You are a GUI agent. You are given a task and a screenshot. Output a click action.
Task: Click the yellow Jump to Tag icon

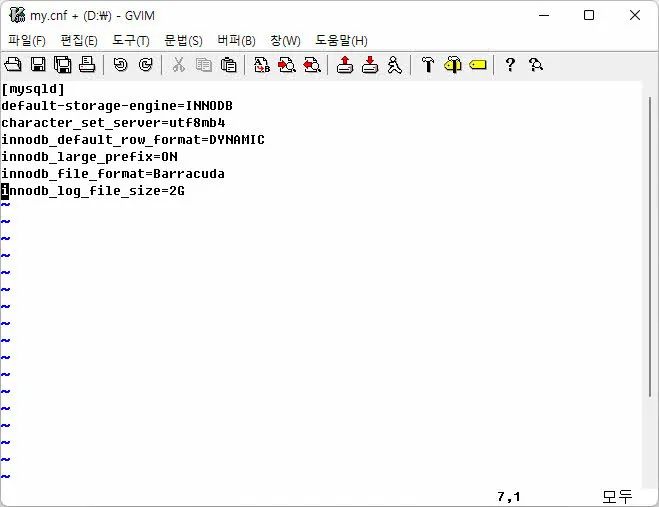[x=478, y=65]
